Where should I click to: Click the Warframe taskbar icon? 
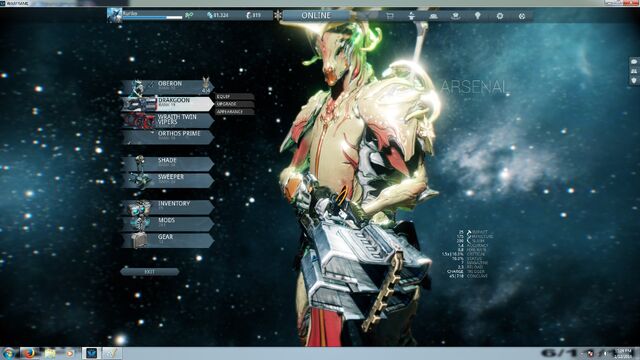tap(91, 353)
